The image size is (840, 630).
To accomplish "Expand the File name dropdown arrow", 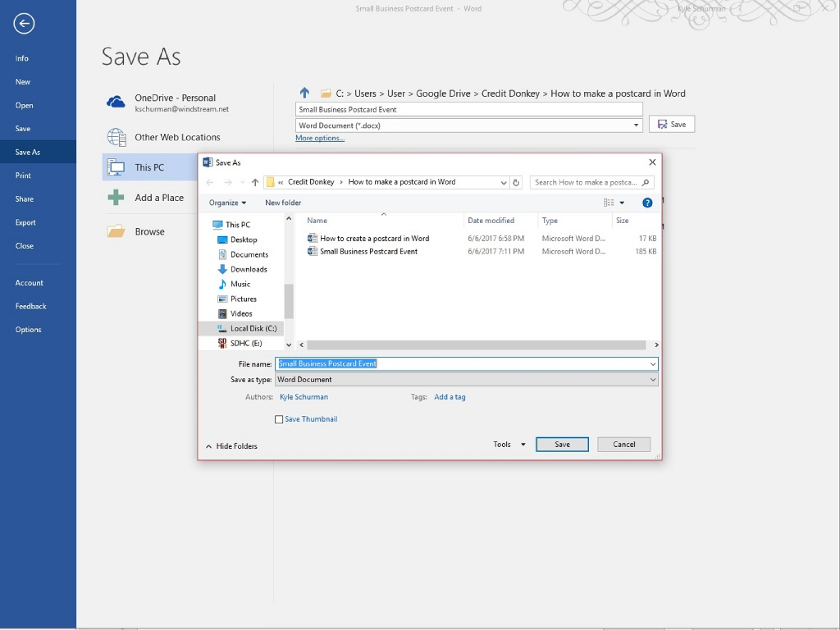I will pos(653,364).
